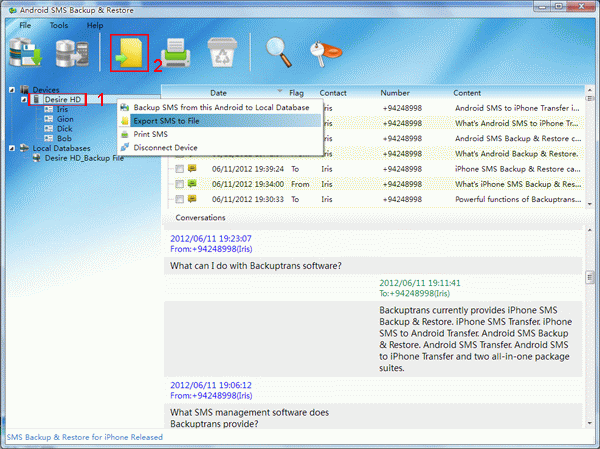Choose Print SMS from context menu
This screenshot has height=449, width=600.
pyautogui.click(x=220, y=134)
